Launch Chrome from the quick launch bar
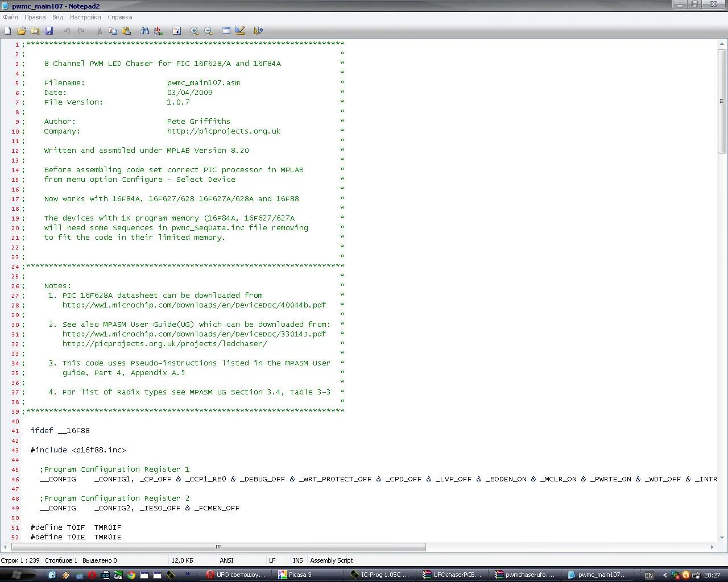The width and height of the screenshot is (728, 582). tap(131, 575)
